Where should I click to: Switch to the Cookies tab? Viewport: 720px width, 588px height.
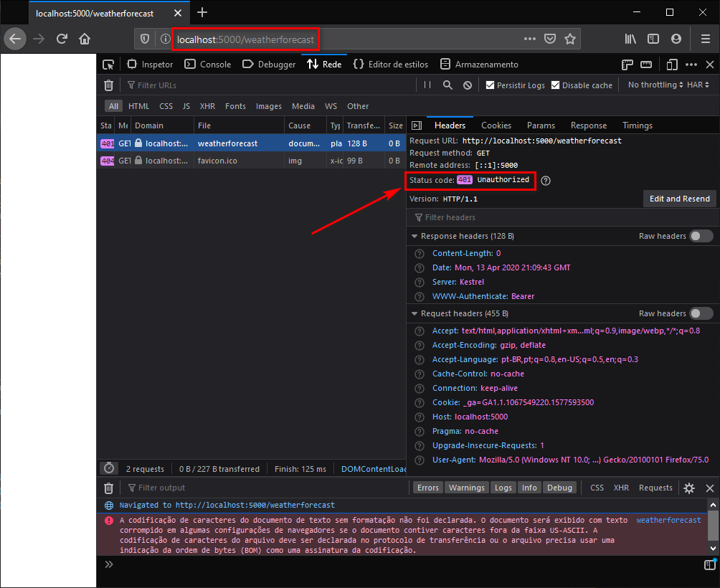click(x=496, y=125)
